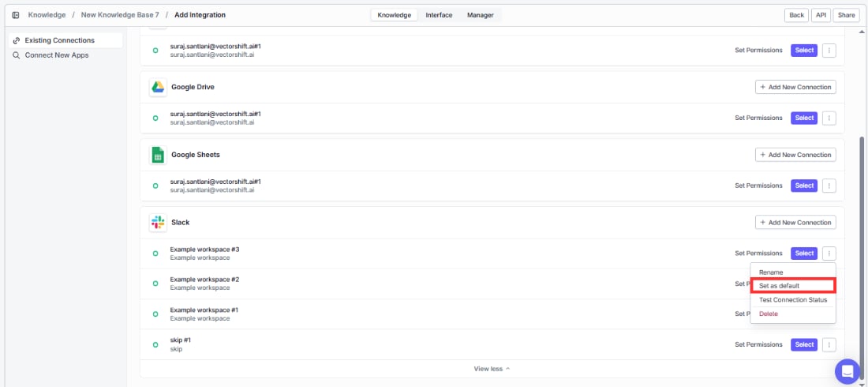Click the Back button
Image resolution: width=868 pixels, height=387 pixels.
pos(796,16)
